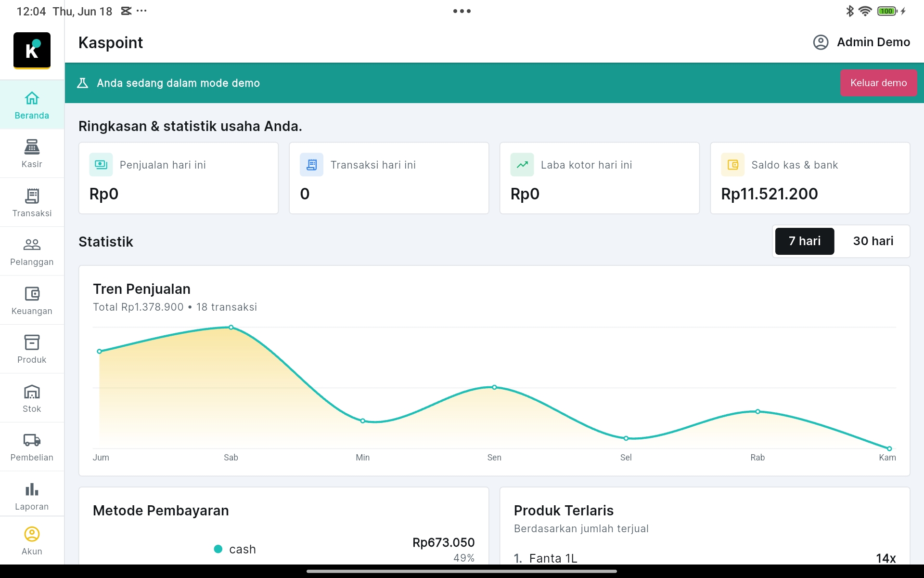Open the Transaksi hari ini card label
The width and height of the screenshot is (924, 578).
click(373, 165)
